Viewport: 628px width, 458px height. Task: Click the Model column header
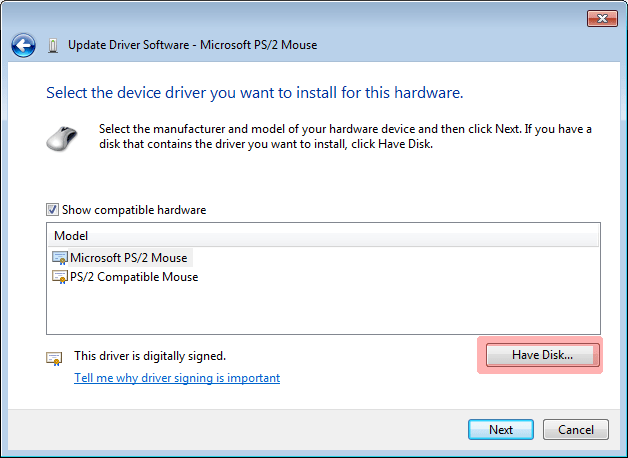tap(71, 236)
